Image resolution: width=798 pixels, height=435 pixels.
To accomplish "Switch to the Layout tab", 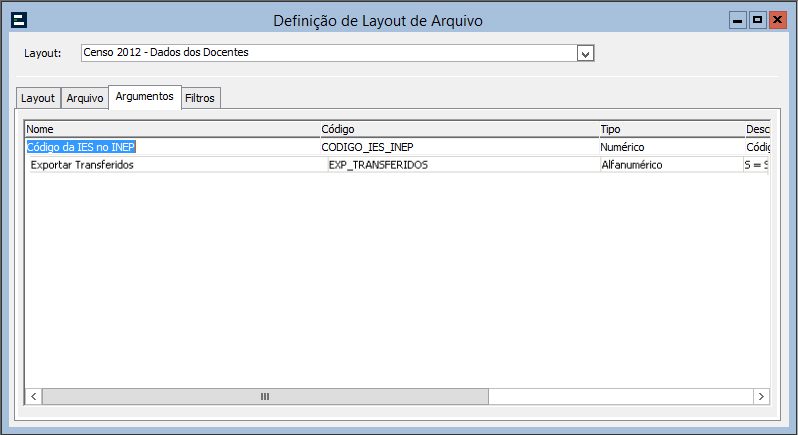I will tap(38, 98).
